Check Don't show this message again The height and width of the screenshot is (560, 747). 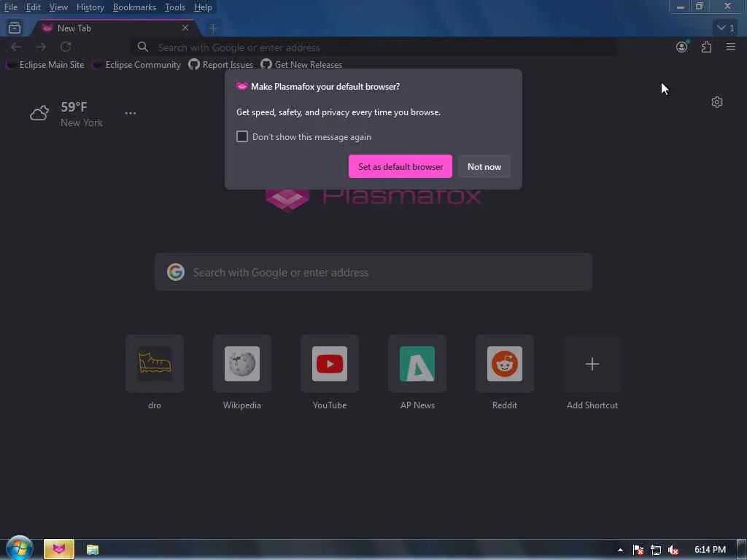coord(242,136)
